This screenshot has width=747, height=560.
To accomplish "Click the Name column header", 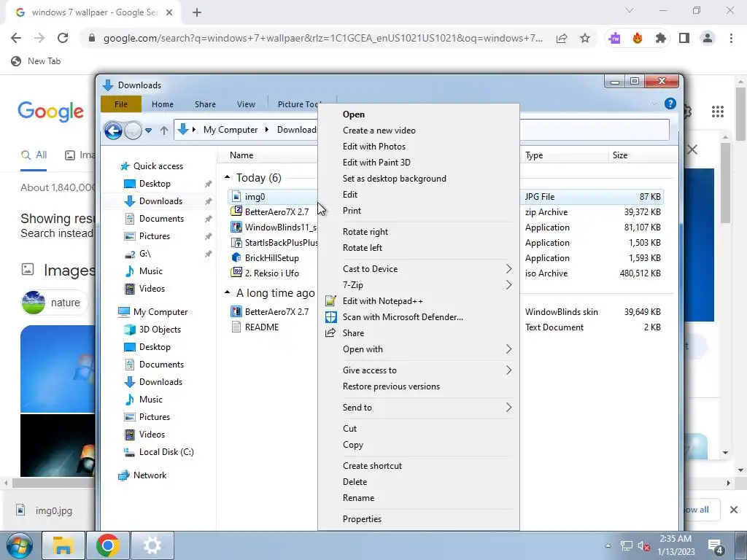I will pos(241,155).
